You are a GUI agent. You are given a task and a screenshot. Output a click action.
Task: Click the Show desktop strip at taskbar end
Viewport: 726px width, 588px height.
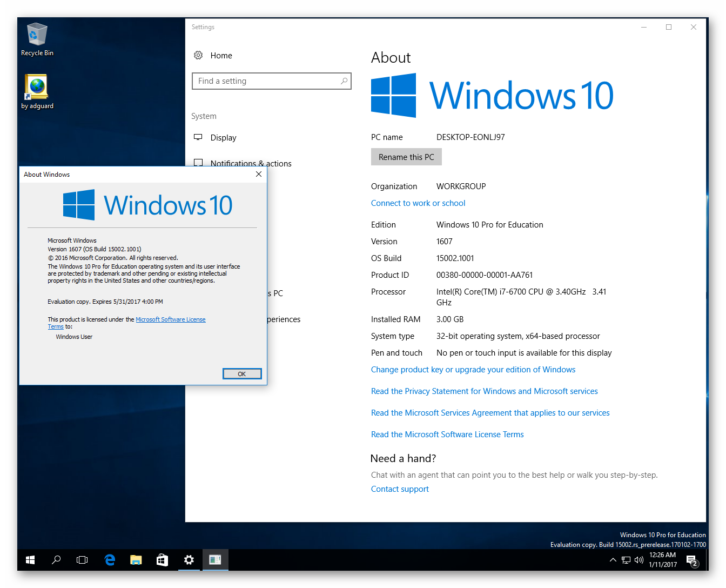(x=707, y=560)
